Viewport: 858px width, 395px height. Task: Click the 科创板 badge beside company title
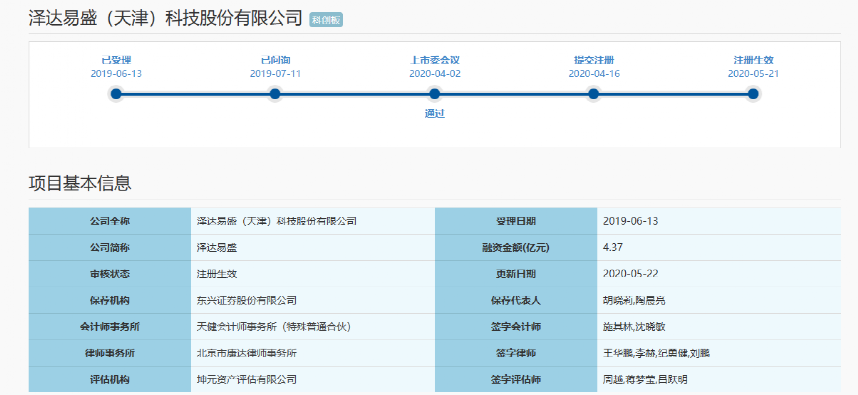point(326,20)
